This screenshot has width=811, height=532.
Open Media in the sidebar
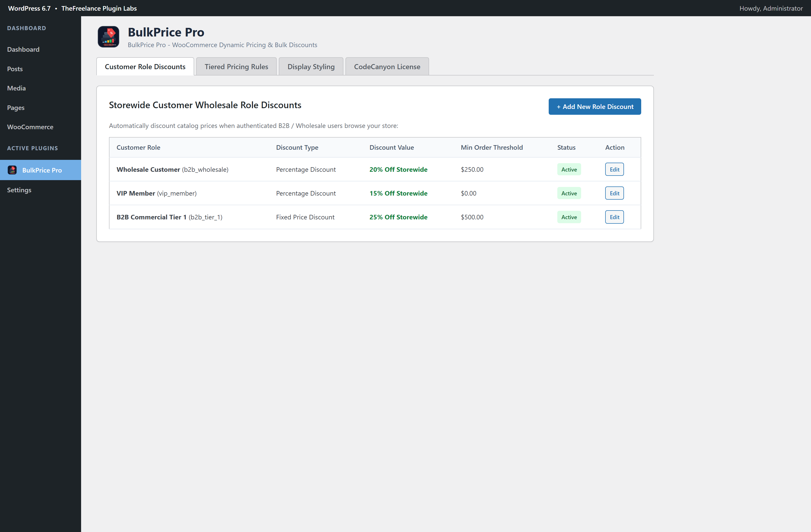(x=16, y=88)
